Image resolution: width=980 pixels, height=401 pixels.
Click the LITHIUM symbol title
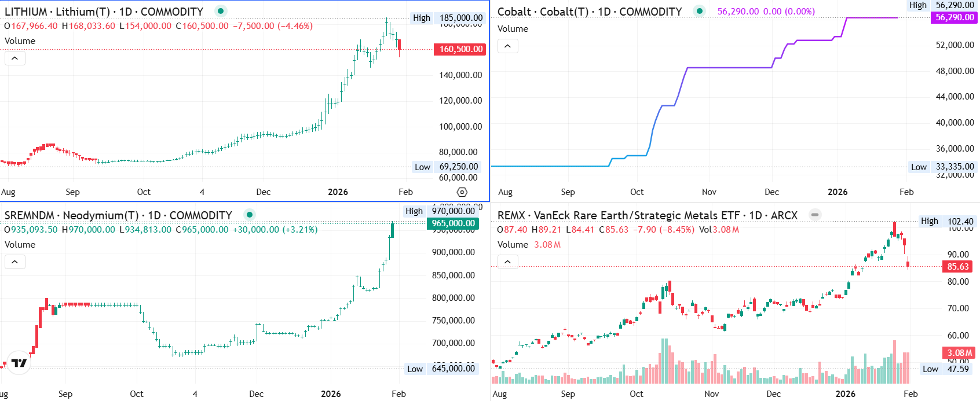click(x=104, y=12)
